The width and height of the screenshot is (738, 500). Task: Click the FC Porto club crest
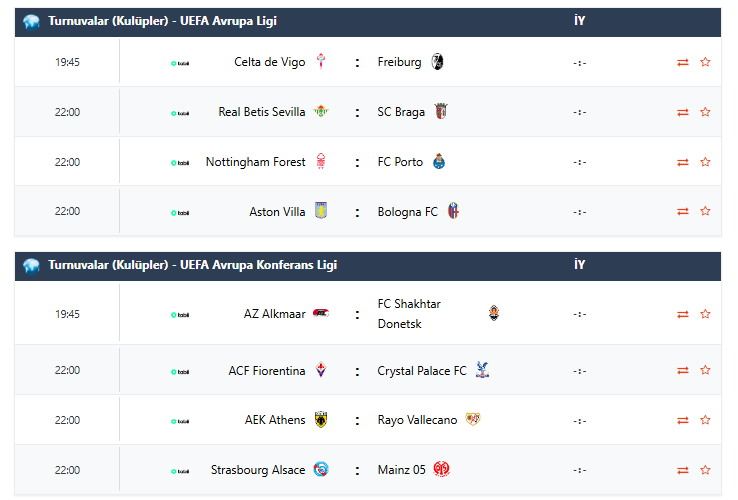pyautogui.click(x=438, y=162)
